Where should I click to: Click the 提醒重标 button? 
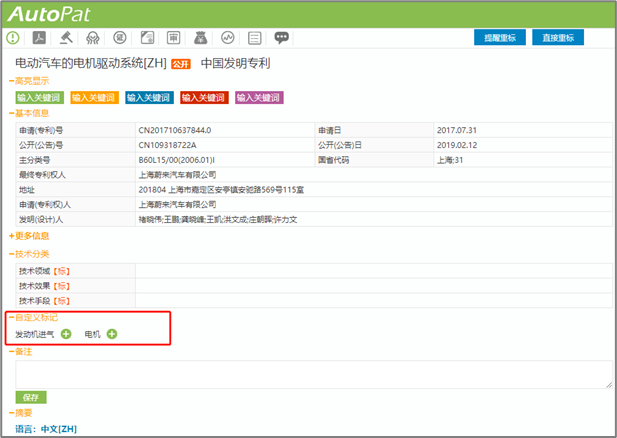[500, 38]
